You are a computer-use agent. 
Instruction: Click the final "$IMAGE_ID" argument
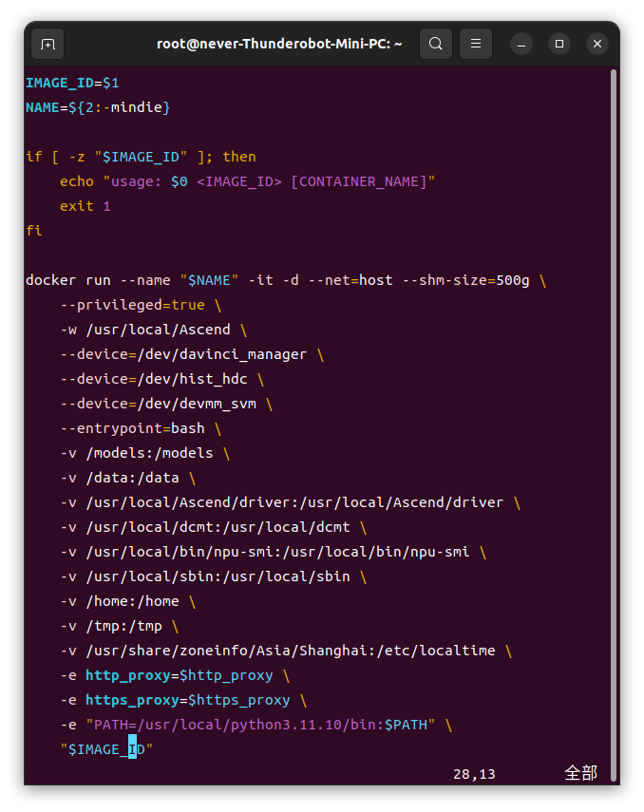coord(106,749)
